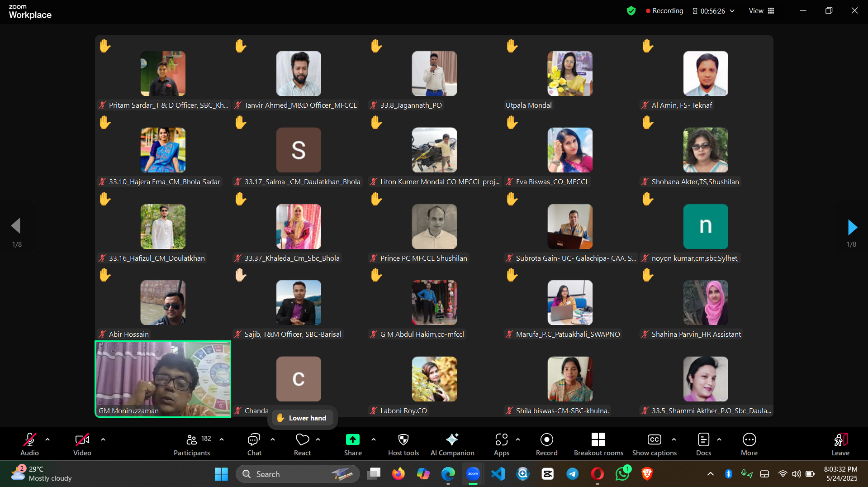Unmute the microphone Audio button

(29, 444)
